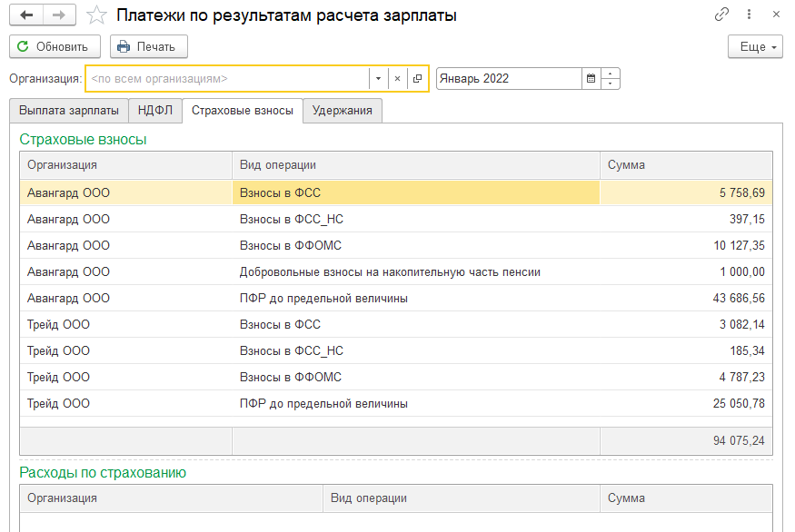Click the back navigation arrow
The height and width of the screenshot is (532, 795).
tap(25, 15)
